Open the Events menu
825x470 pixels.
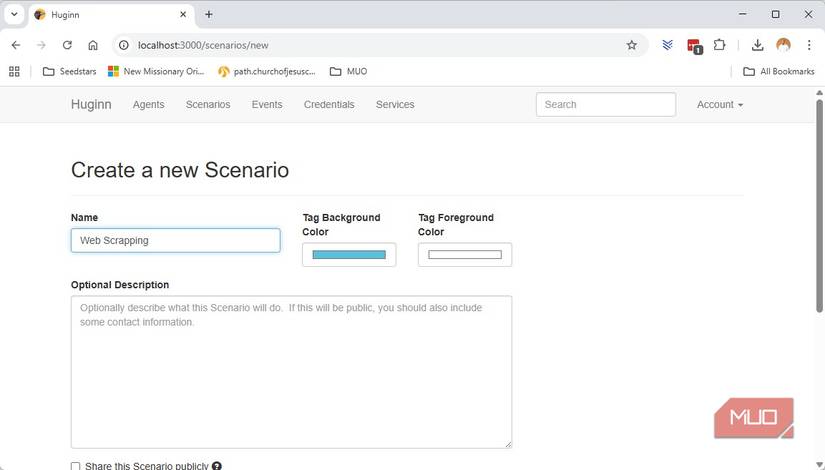(267, 104)
